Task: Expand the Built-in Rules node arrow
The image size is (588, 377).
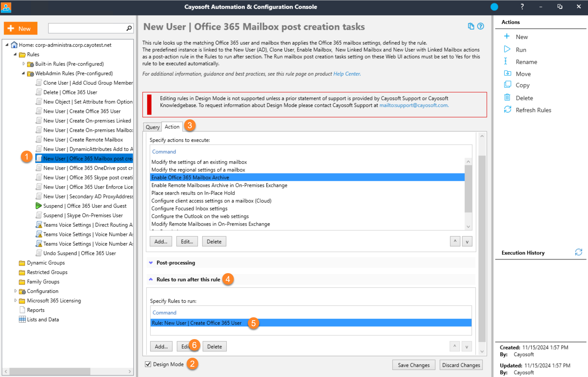Action: (x=24, y=64)
